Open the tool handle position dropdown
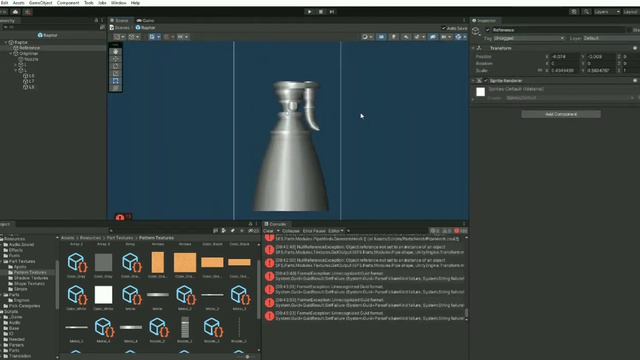 (119, 37)
